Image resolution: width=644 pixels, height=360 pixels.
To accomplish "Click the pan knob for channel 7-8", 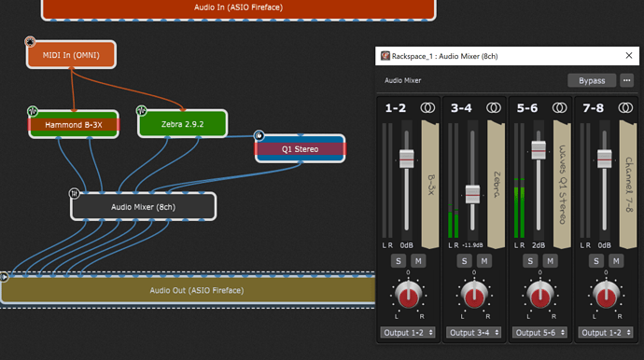I will click(x=606, y=295).
